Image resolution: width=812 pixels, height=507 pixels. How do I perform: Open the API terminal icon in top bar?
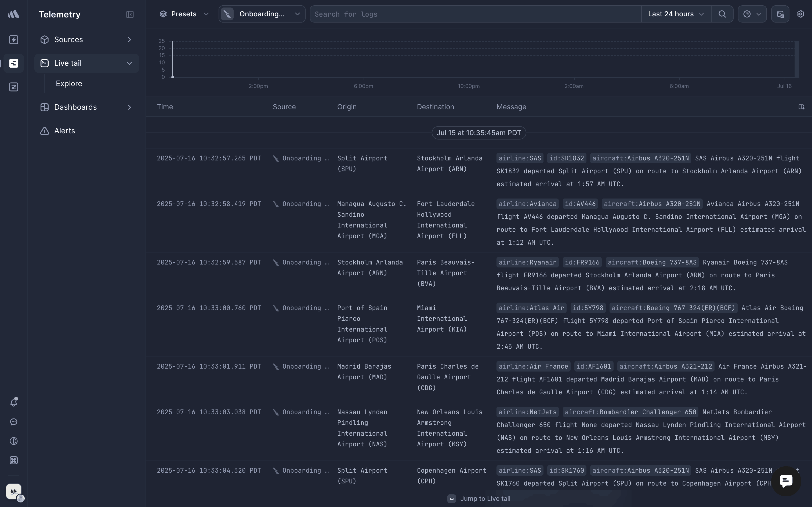pyautogui.click(x=781, y=14)
